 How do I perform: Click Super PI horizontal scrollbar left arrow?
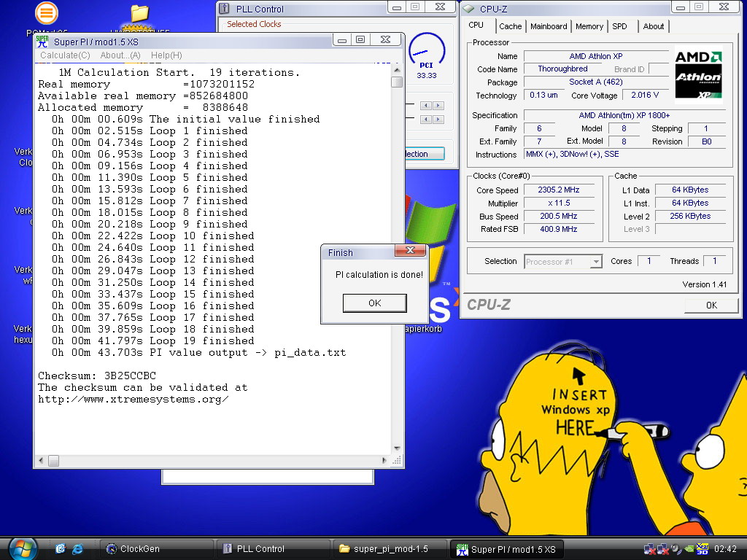click(41, 461)
